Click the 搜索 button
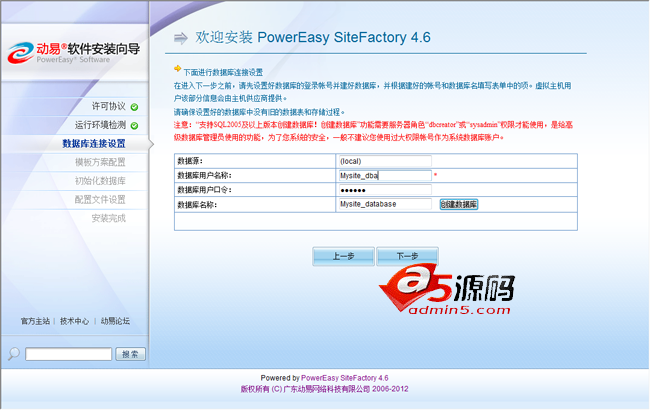The width and height of the screenshot is (650, 410). point(130,354)
